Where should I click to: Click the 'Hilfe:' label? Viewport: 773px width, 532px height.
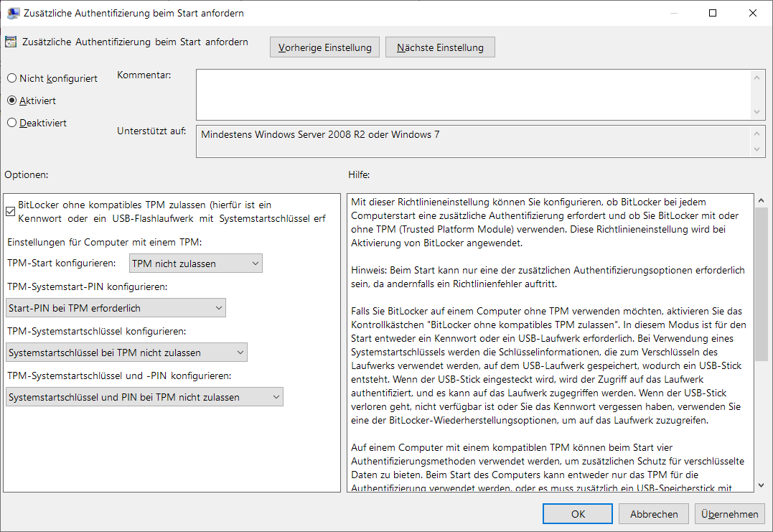click(x=359, y=174)
